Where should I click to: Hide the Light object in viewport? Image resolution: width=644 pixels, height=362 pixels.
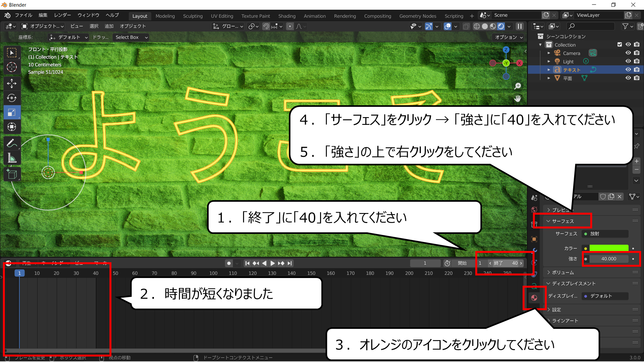click(x=628, y=61)
